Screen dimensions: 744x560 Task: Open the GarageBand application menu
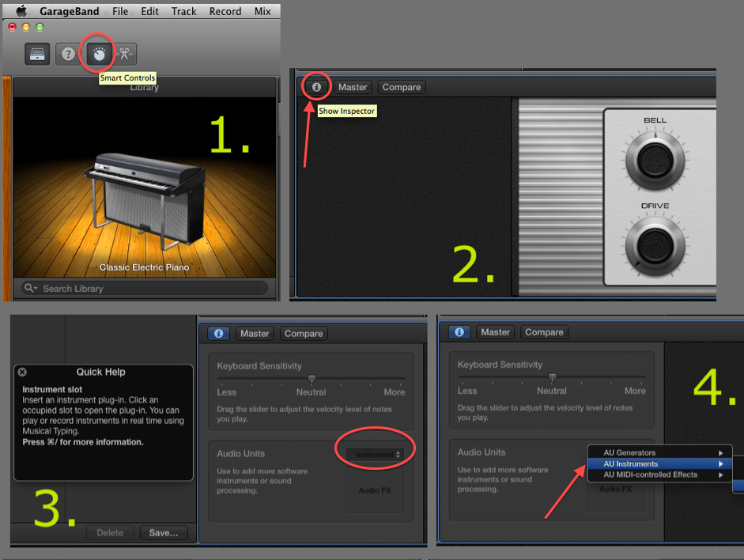point(70,11)
